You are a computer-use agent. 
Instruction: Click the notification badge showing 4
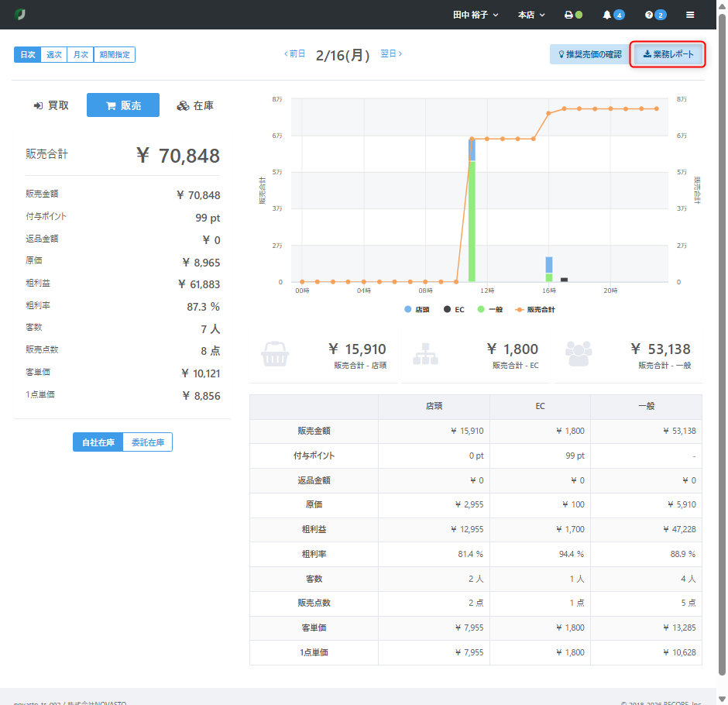619,15
